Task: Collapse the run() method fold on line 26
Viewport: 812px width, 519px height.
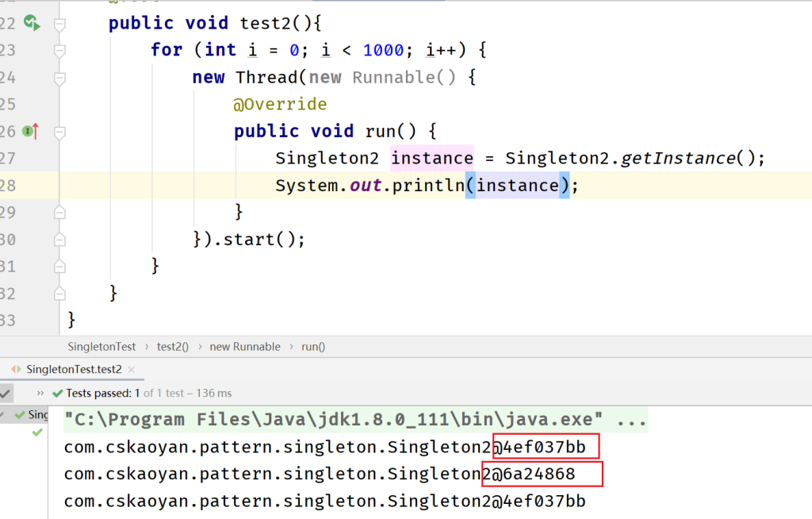Action: (59, 133)
